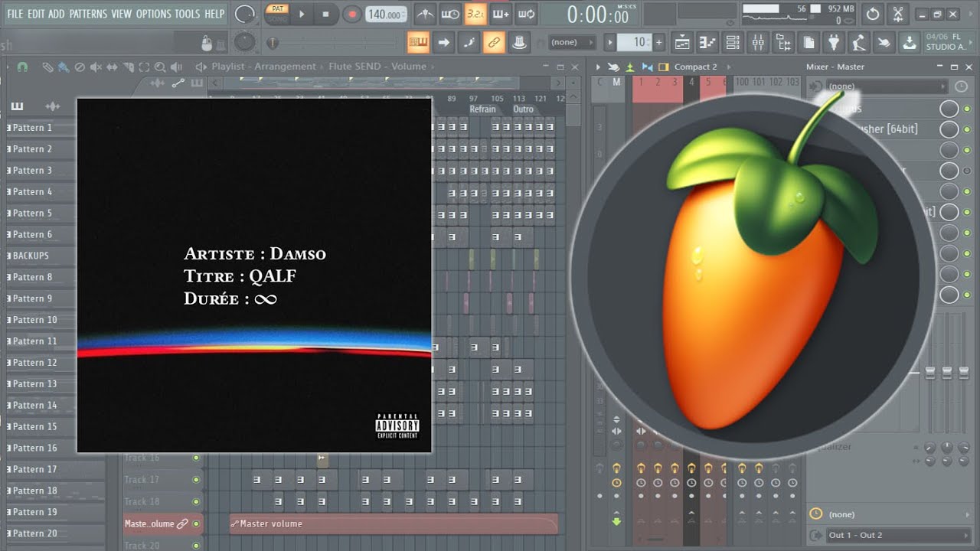The image size is (980, 551).
Task: Adjust the master volume knob at top
Action: click(245, 14)
